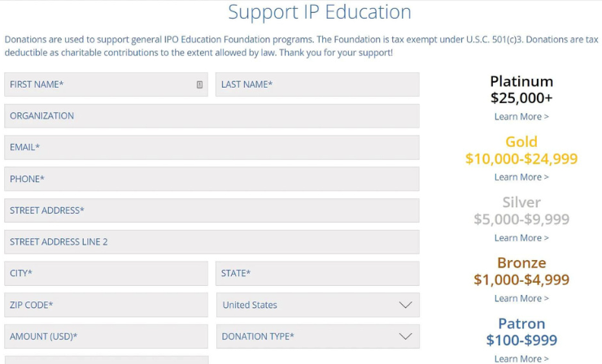
Task: Select Street Address Line 2 field
Action: [212, 242]
